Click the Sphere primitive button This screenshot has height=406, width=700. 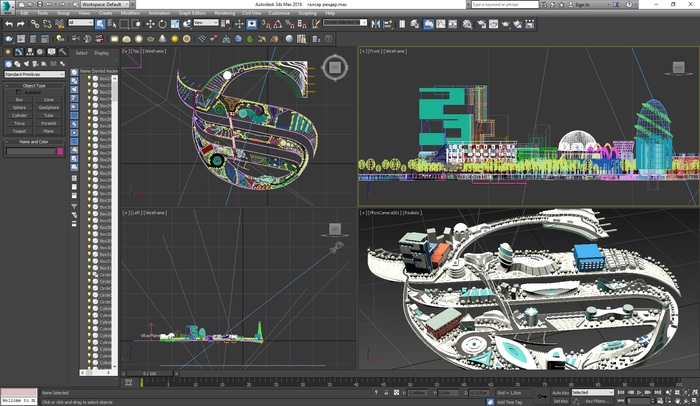coord(19,108)
